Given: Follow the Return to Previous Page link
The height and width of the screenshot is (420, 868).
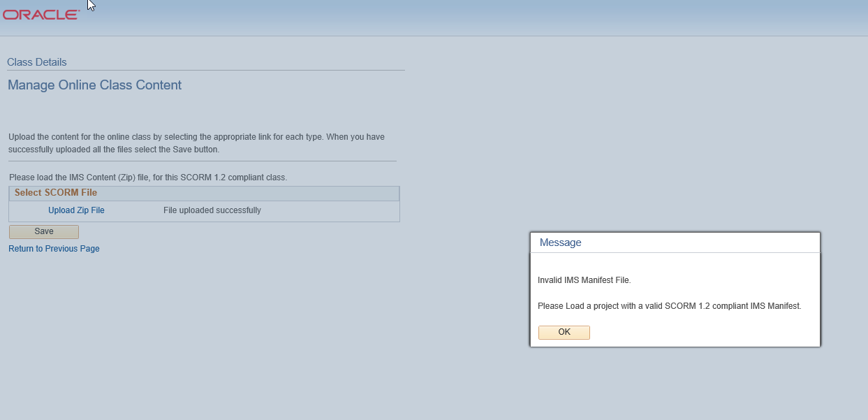Looking at the screenshot, I should [x=54, y=249].
